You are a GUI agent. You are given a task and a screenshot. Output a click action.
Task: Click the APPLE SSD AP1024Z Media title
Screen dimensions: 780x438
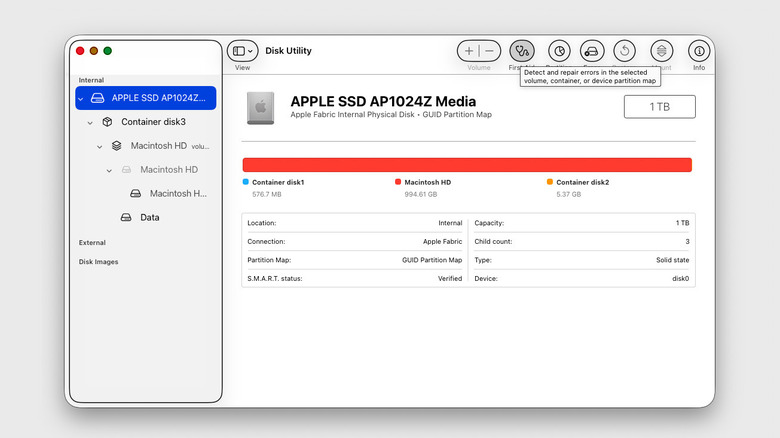tap(383, 102)
